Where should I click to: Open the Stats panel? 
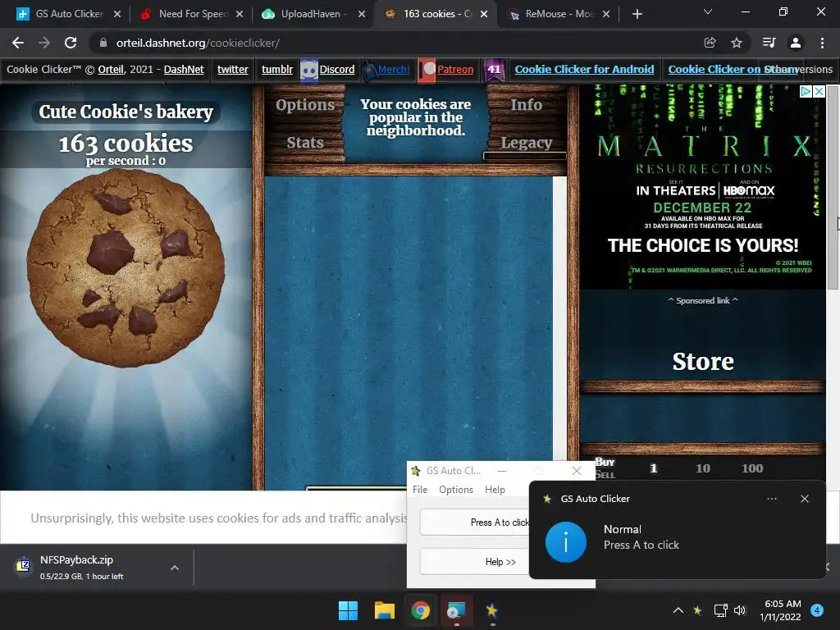[305, 143]
